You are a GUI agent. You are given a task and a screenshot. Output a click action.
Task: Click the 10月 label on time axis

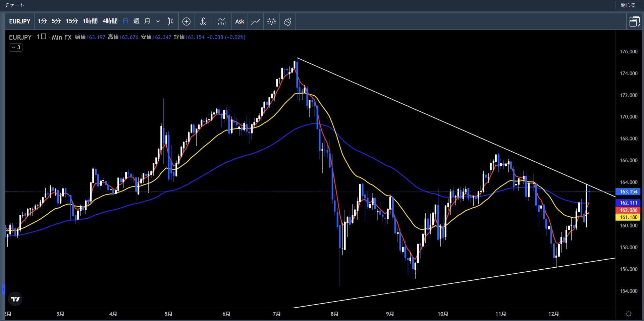tap(443, 314)
